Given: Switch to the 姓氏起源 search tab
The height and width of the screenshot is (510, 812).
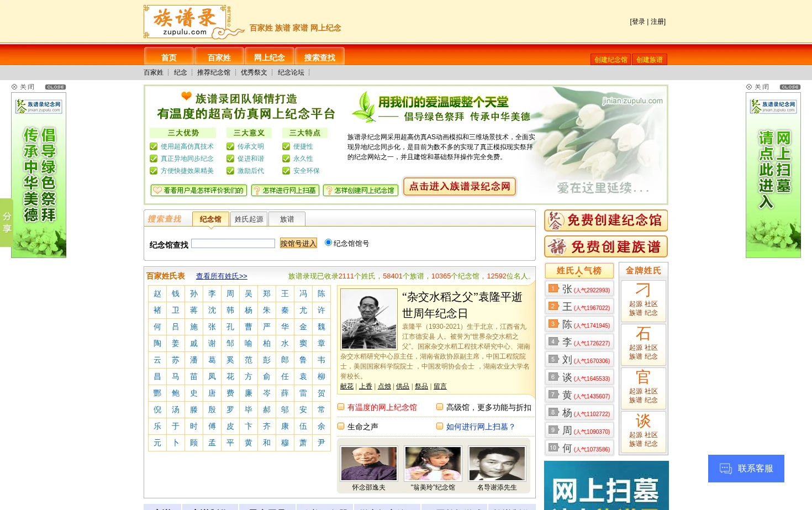Looking at the screenshot, I should [249, 219].
